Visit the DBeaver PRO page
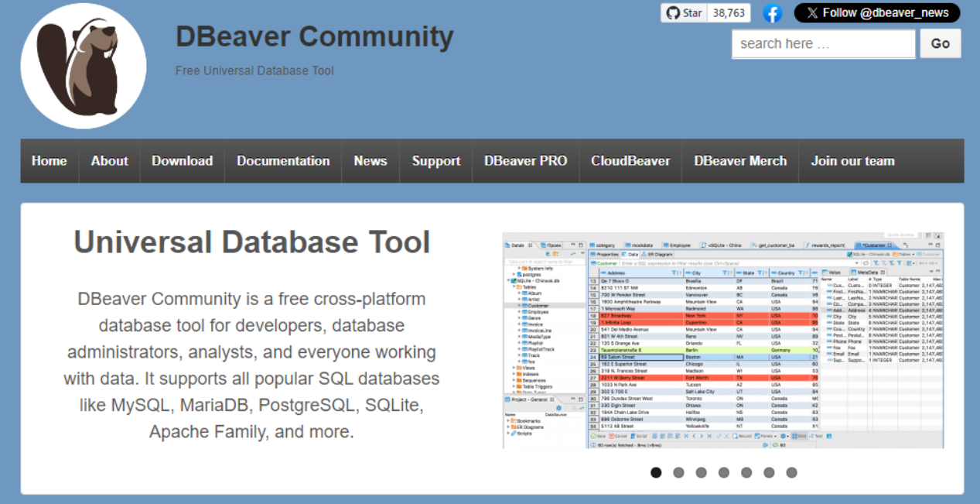The image size is (980, 504). 526,161
